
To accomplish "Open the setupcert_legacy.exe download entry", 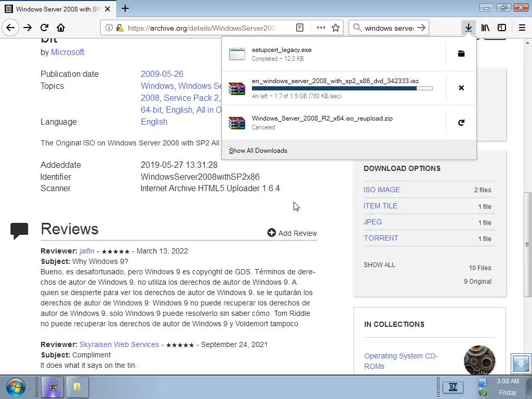I will click(334, 54).
